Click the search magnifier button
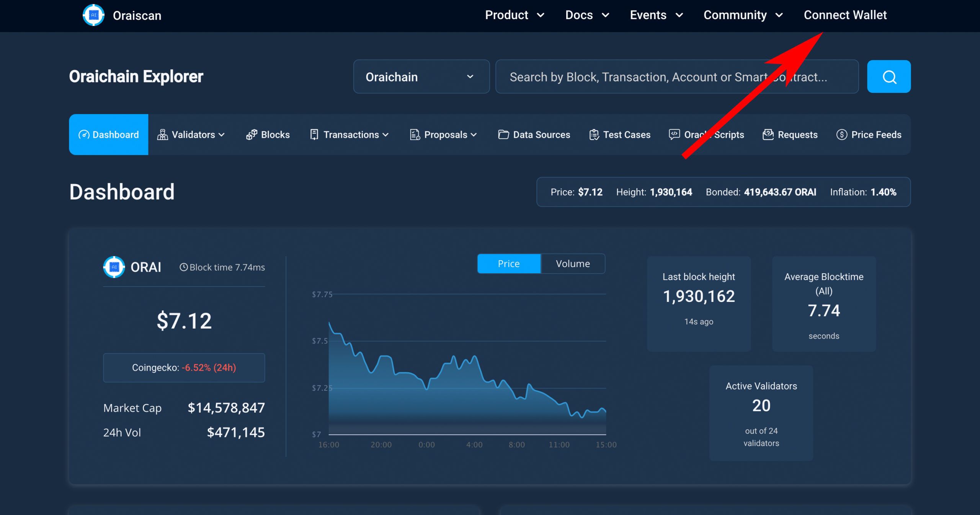Viewport: 980px width, 515px height. click(x=889, y=77)
